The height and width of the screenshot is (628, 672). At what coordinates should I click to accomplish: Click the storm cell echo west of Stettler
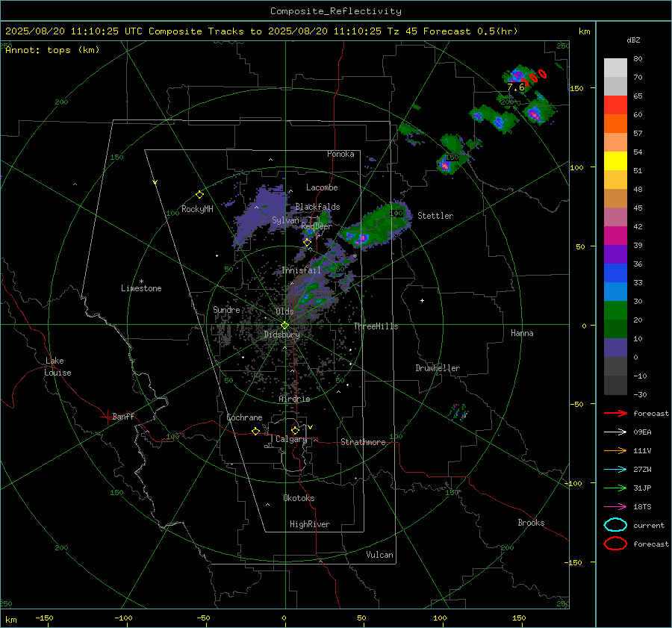pyautogui.click(x=376, y=226)
